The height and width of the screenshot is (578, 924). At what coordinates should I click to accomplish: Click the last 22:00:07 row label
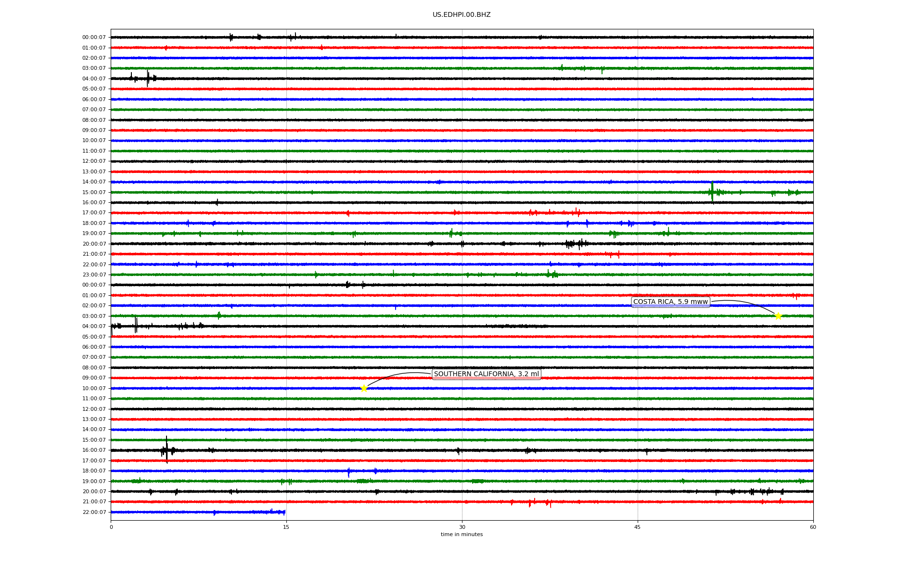point(94,512)
